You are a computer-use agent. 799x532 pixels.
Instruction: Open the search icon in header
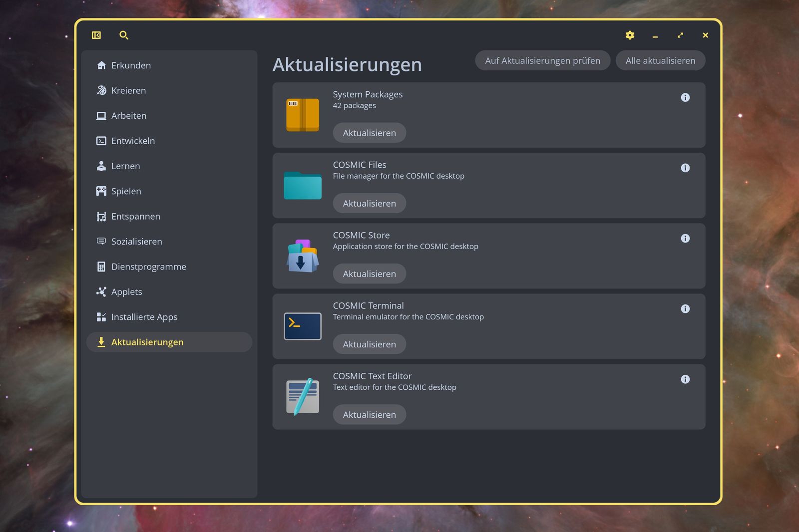coord(124,35)
